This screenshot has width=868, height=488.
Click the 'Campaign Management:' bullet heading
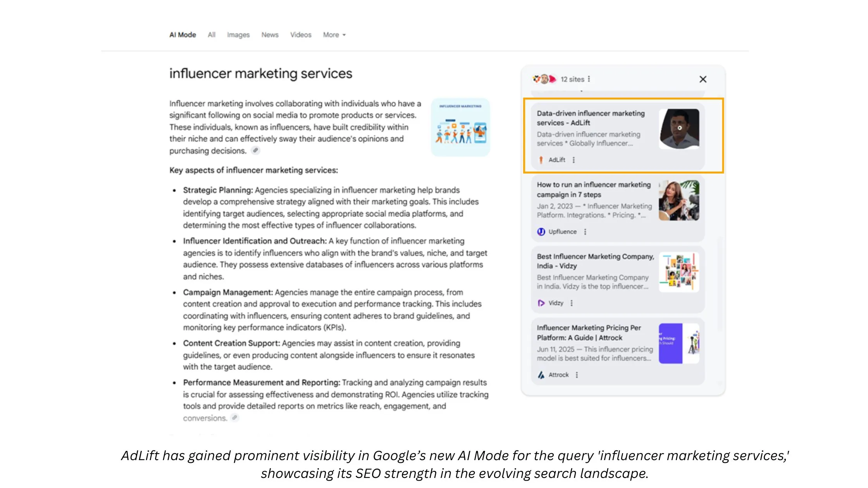click(228, 292)
